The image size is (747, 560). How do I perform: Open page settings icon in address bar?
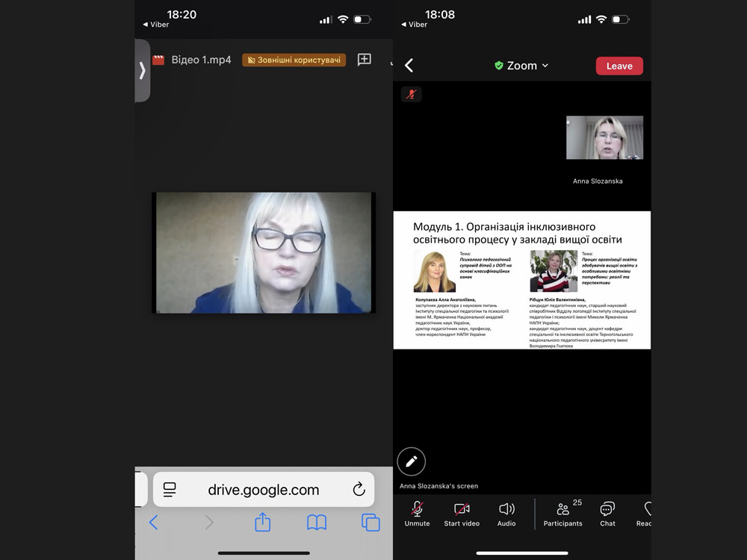click(170, 490)
